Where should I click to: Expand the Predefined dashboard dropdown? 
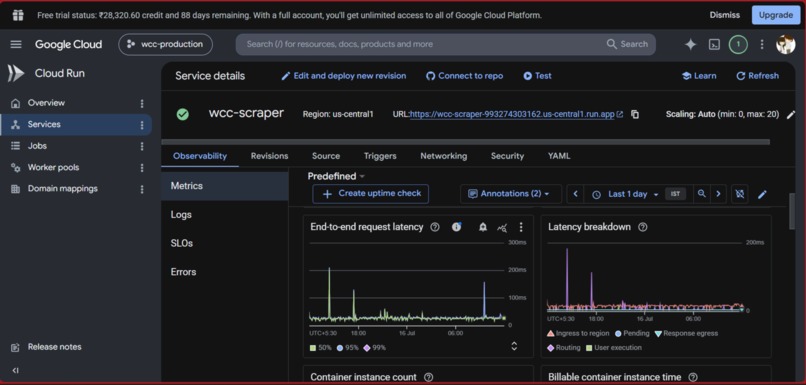(336, 176)
